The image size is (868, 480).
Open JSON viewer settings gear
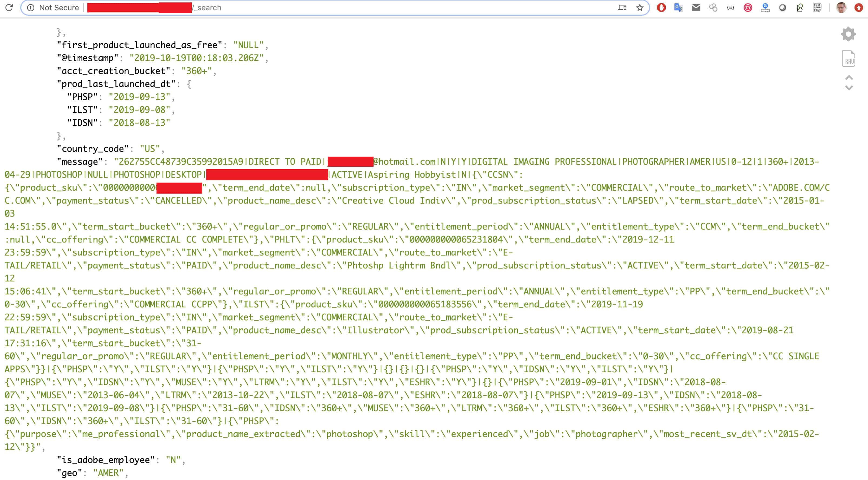[x=848, y=34]
